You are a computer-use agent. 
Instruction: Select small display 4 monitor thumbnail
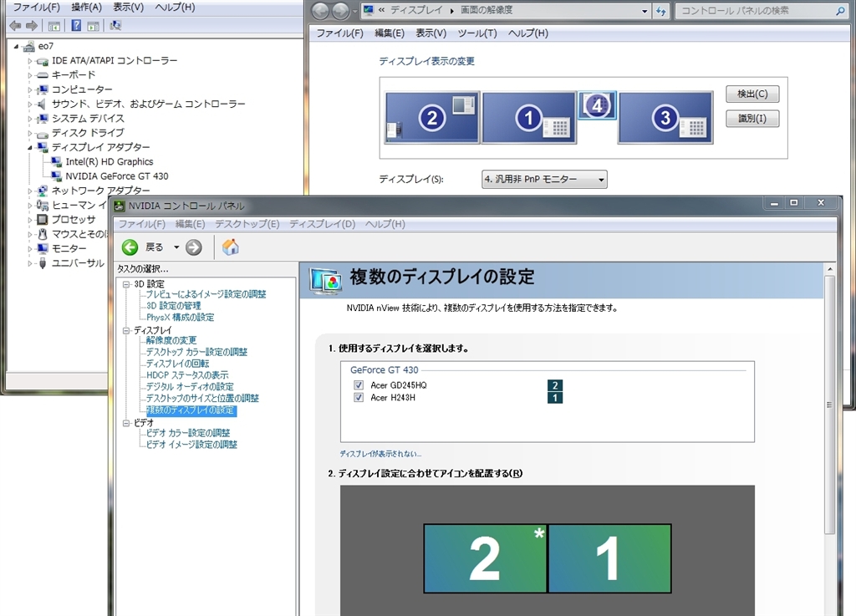(597, 105)
